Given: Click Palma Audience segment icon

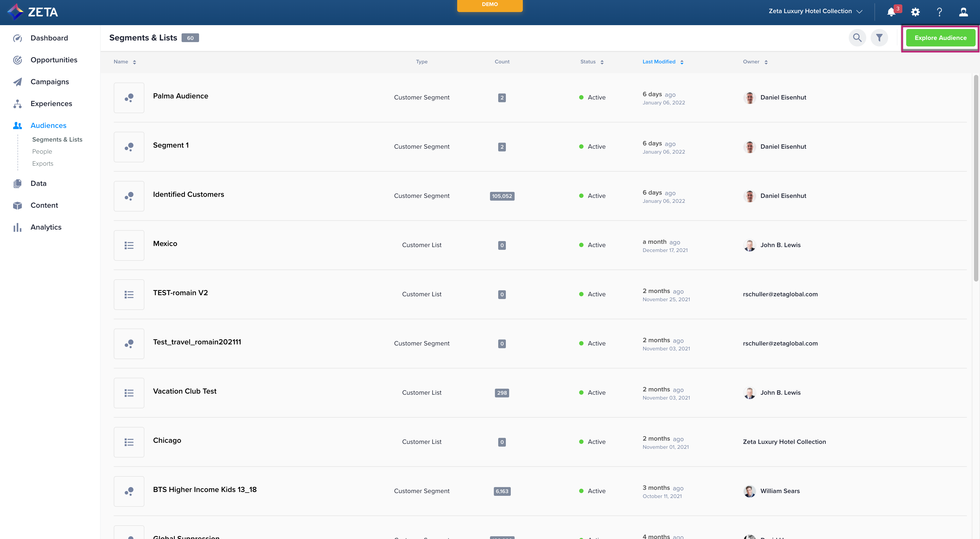Looking at the screenshot, I should point(129,98).
